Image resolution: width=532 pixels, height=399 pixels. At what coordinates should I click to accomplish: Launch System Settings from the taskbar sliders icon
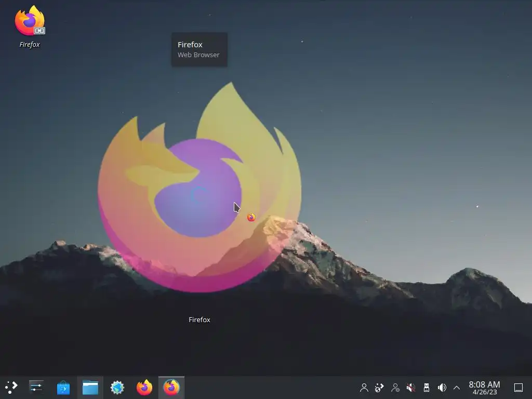click(x=36, y=387)
